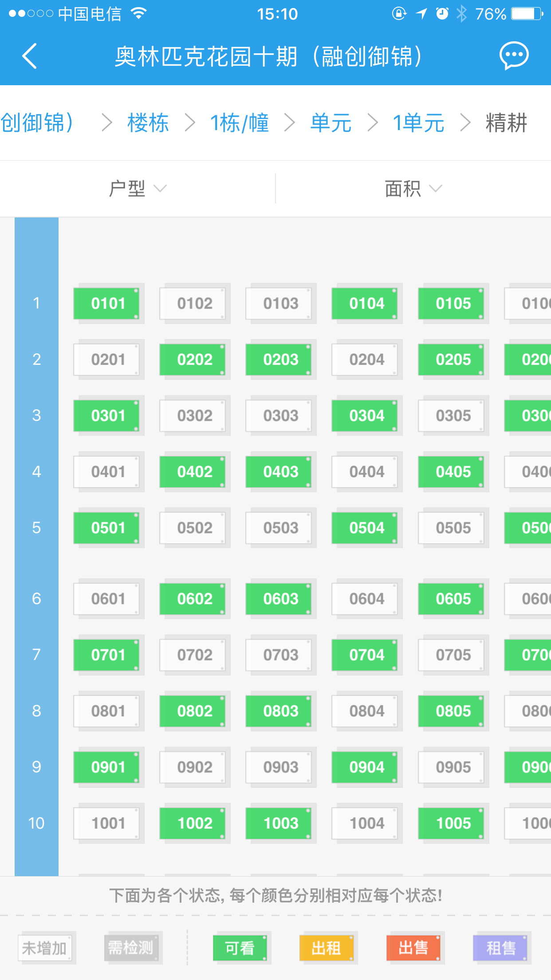This screenshot has height=980, width=551.
Task: Tap floor 6 in the floor column
Action: coord(36,599)
